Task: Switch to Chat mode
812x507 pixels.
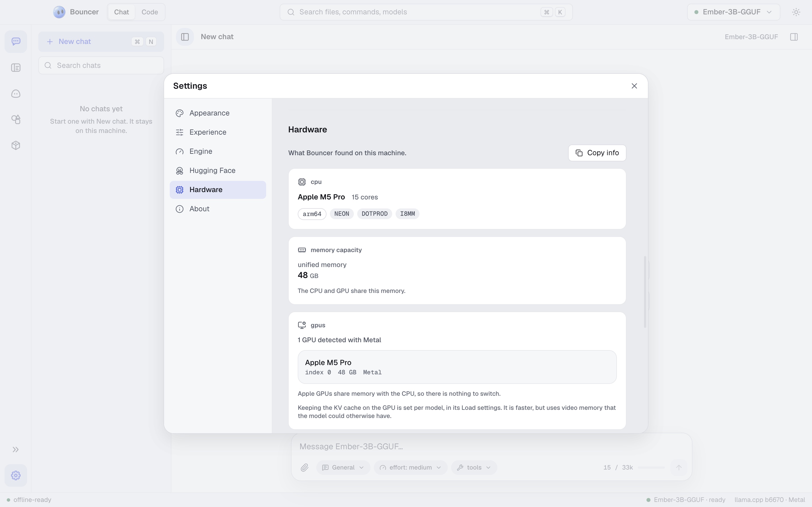Action: pyautogui.click(x=122, y=12)
